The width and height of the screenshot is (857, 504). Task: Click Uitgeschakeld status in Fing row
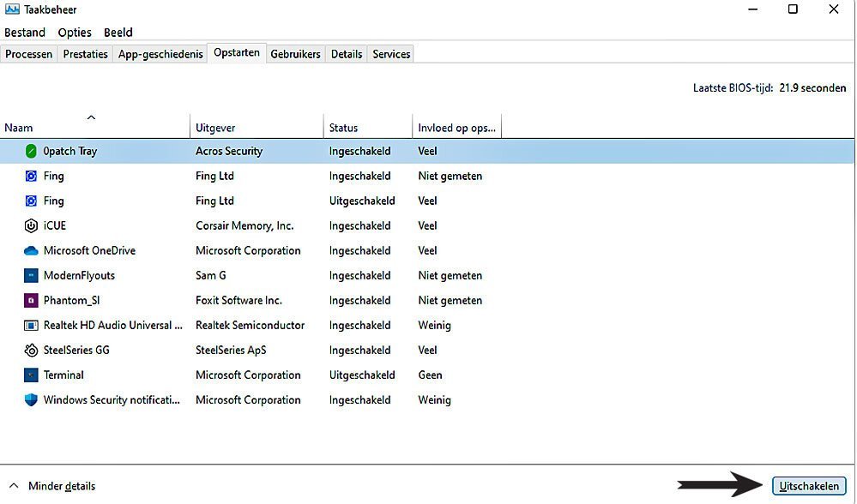[x=362, y=201]
